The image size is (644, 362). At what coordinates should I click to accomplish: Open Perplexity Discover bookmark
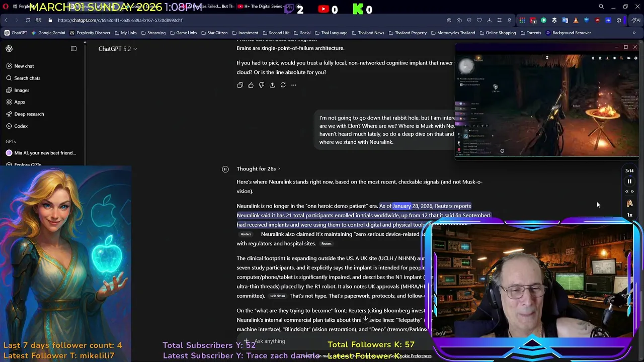pos(90,33)
